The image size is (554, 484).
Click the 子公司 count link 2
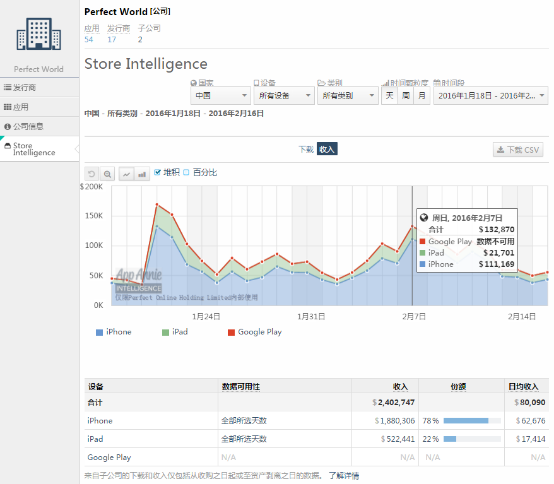140,40
